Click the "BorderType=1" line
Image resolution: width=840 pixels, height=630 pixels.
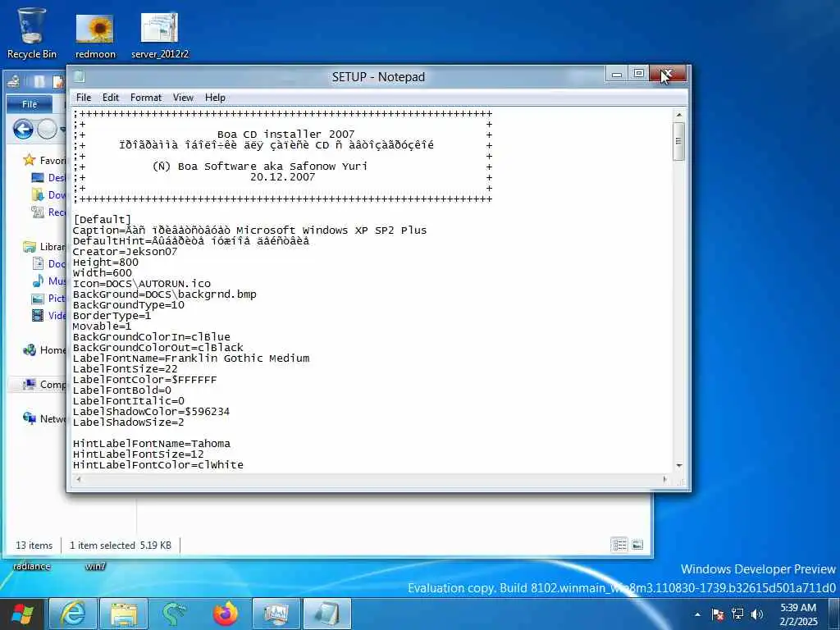click(x=112, y=316)
